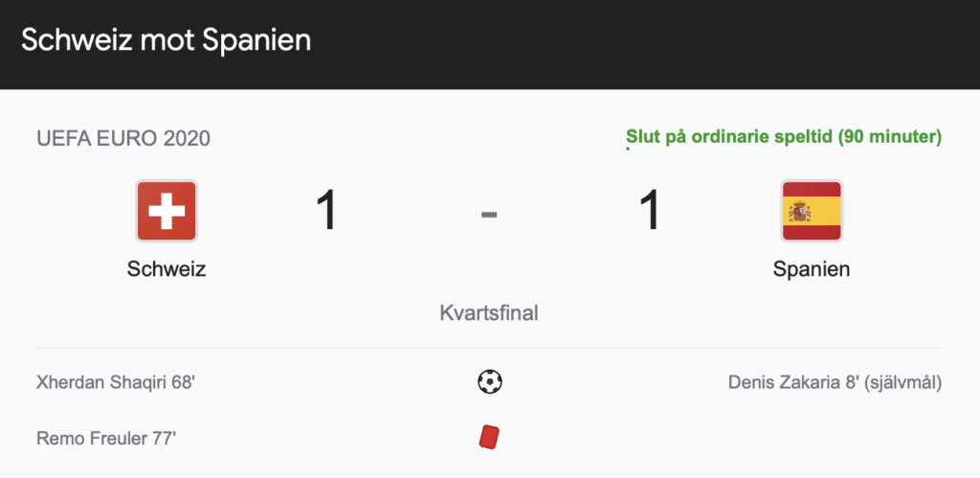Open the Spanien team name

[x=812, y=269]
